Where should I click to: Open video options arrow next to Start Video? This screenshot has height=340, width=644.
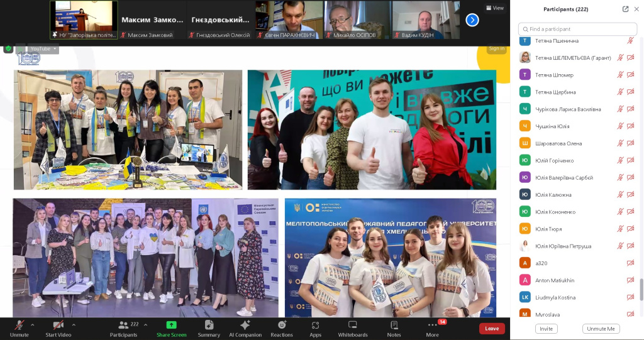pyautogui.click(x=74, y=325)
